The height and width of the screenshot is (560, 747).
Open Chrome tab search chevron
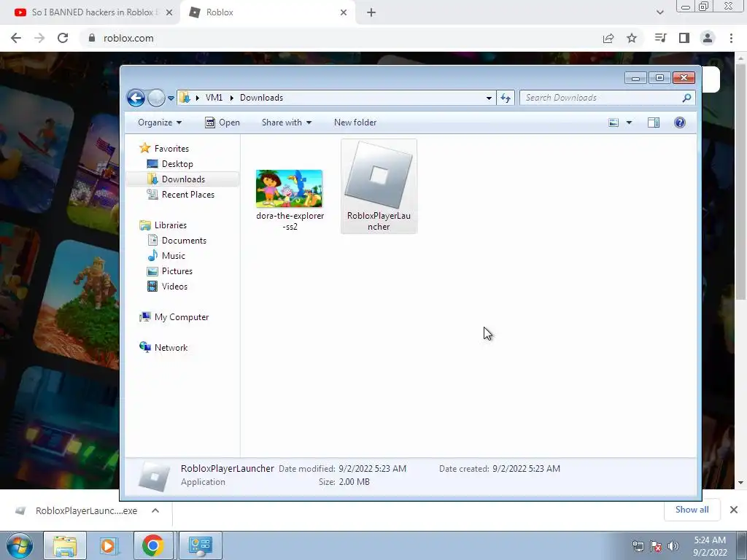coord(659,12)
